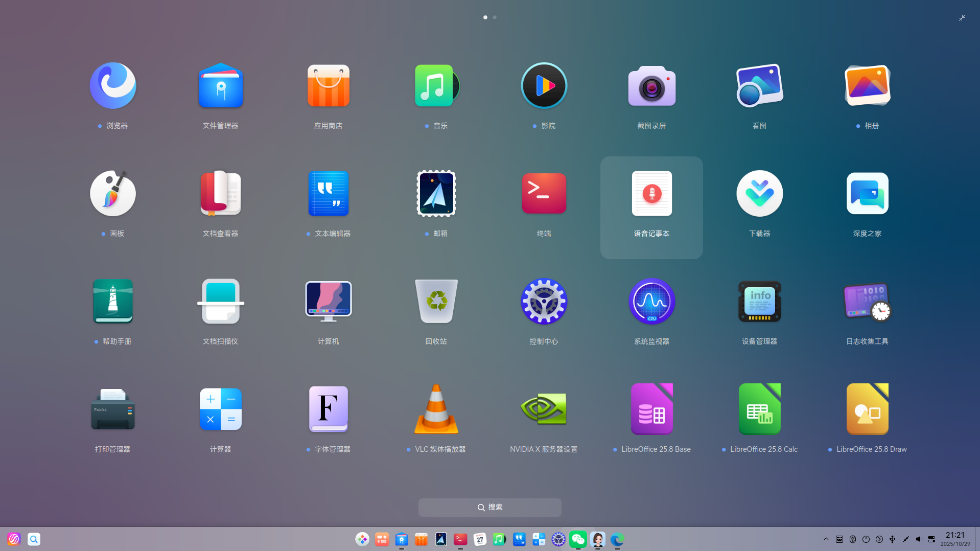Launch 打印管理器 print manager
Viewport: 980px width, 551px height.
click(113, 409)
